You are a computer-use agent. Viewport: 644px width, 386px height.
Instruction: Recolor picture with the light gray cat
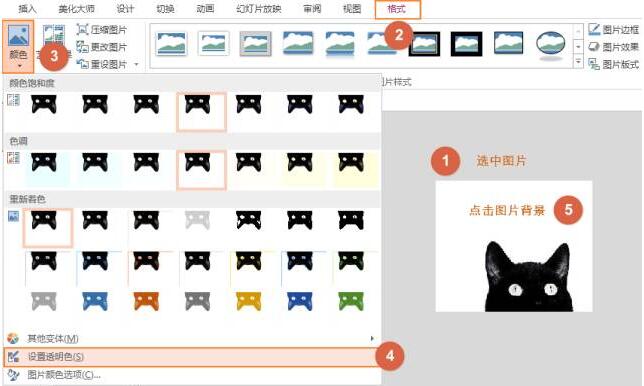tap(44, 301)
